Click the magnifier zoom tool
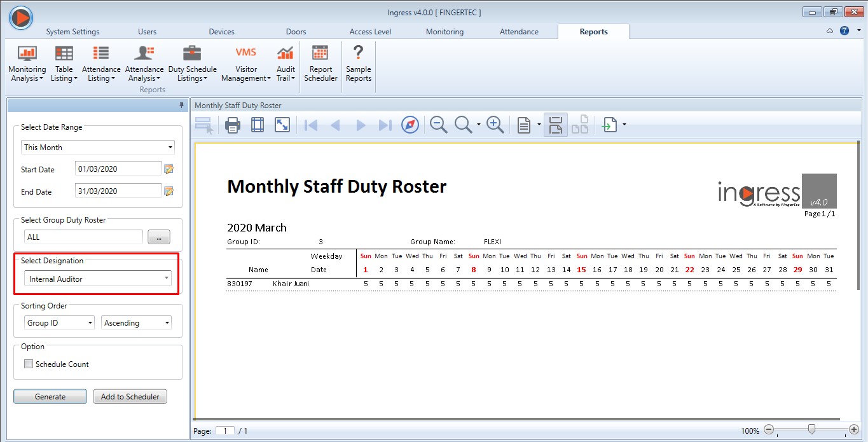 463,125
